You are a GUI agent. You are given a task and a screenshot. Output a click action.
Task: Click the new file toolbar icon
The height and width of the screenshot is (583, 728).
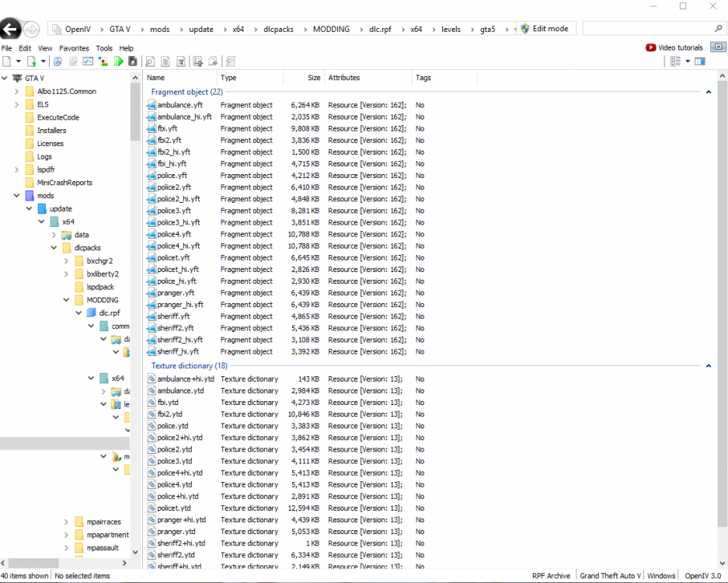click(x=7, y=61)
